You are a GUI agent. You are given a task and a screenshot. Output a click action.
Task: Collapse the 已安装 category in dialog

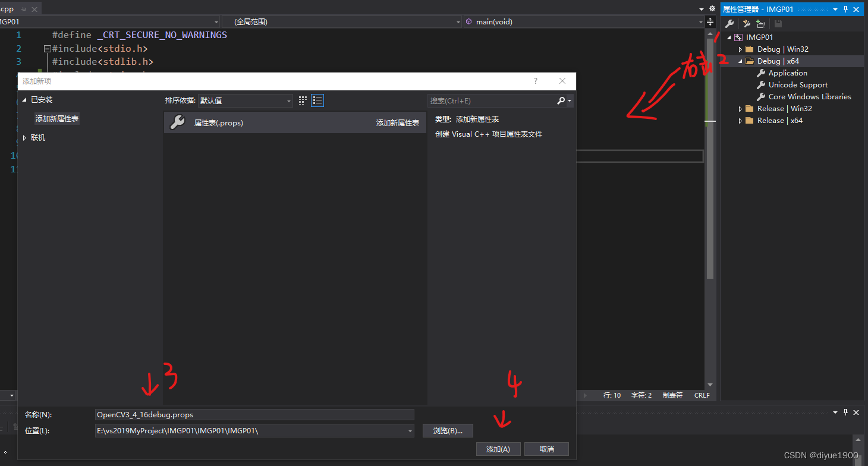[x=24, y=100]
